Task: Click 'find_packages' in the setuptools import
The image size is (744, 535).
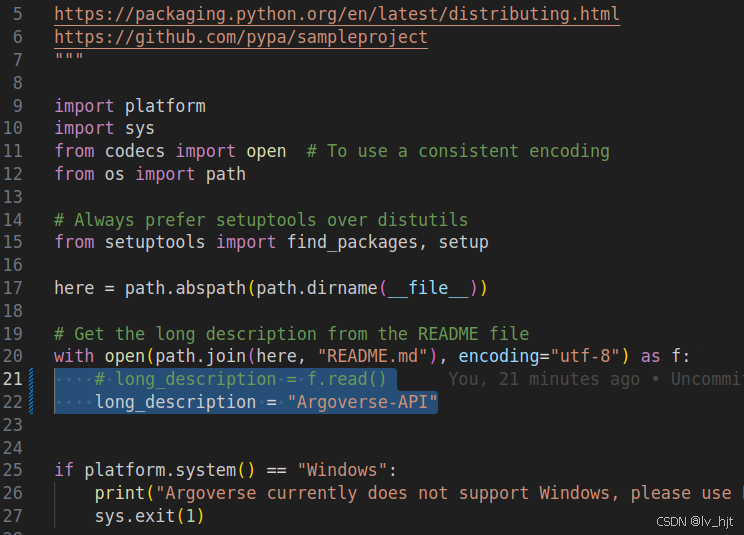Action: tap(352, 242)
